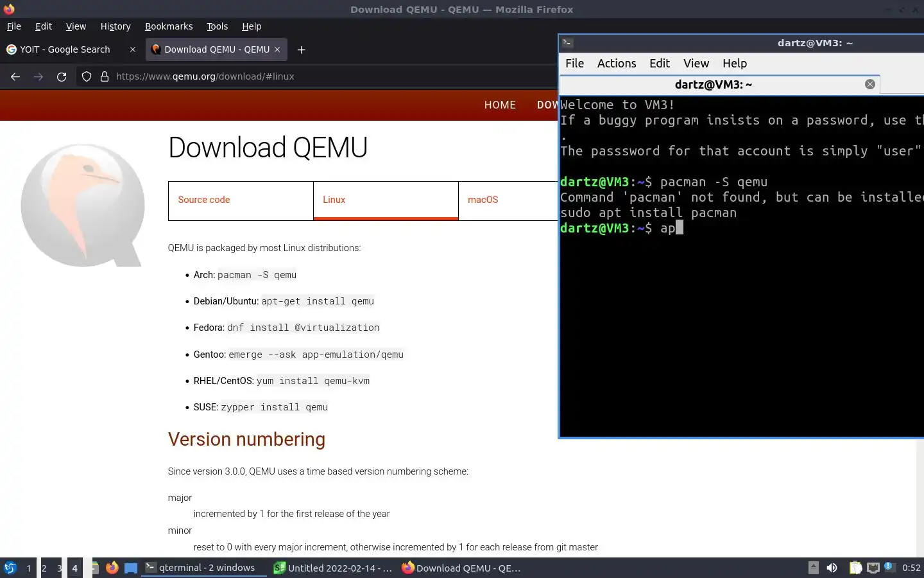
Task: Click the Firefox back arrow button
Action: click(x=15, y=76)
